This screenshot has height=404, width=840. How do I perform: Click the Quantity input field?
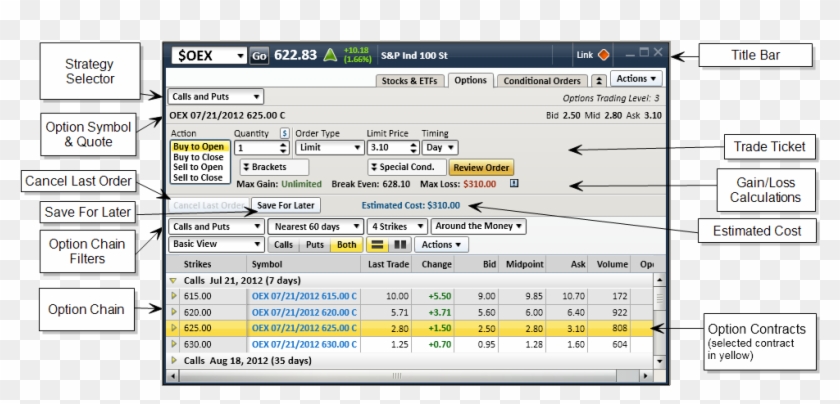[x=257, y=148]
